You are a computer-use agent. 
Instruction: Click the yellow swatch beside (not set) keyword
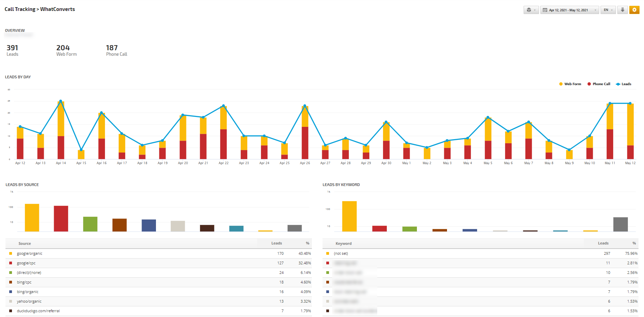[x=328, y=253]
